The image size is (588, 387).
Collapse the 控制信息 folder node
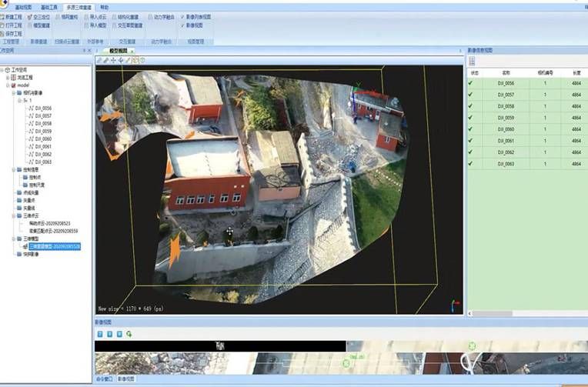pos(14,170)
